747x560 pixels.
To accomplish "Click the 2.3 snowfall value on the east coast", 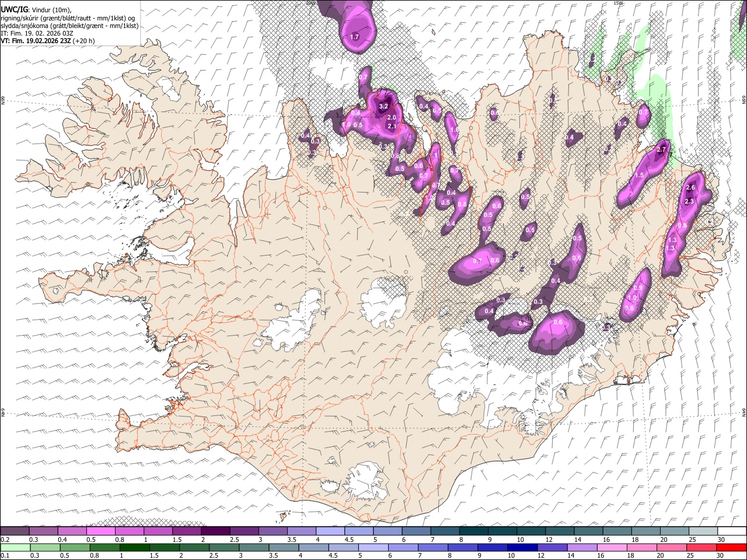I will click(x=689, y=201).
